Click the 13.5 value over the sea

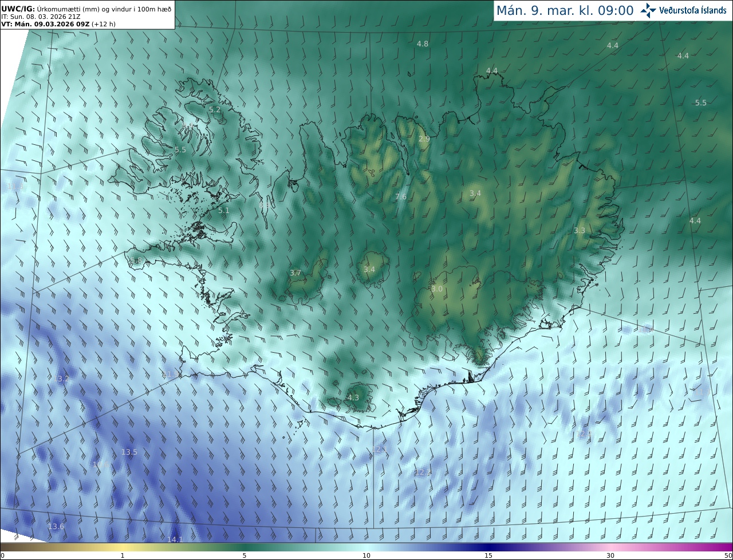point(129,452)
